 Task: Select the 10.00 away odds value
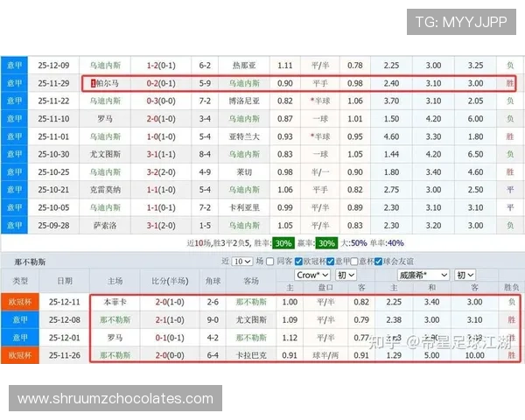pos(475,355)
